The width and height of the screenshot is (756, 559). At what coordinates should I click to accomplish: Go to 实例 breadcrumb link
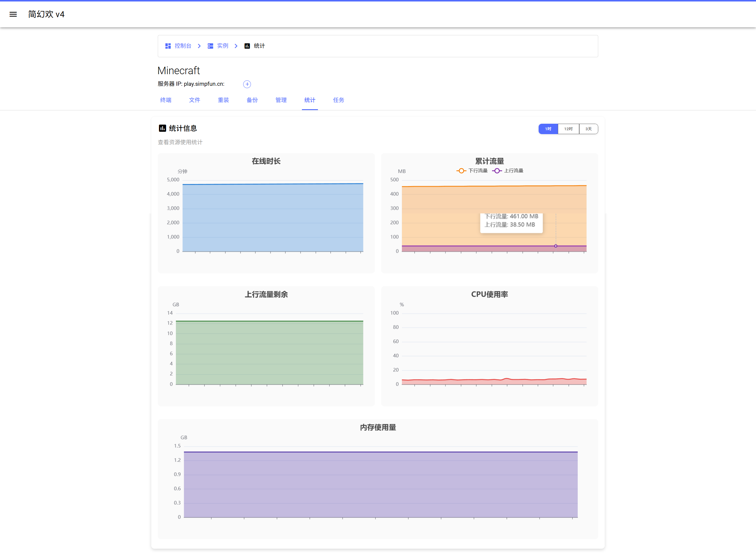point(222,46)
